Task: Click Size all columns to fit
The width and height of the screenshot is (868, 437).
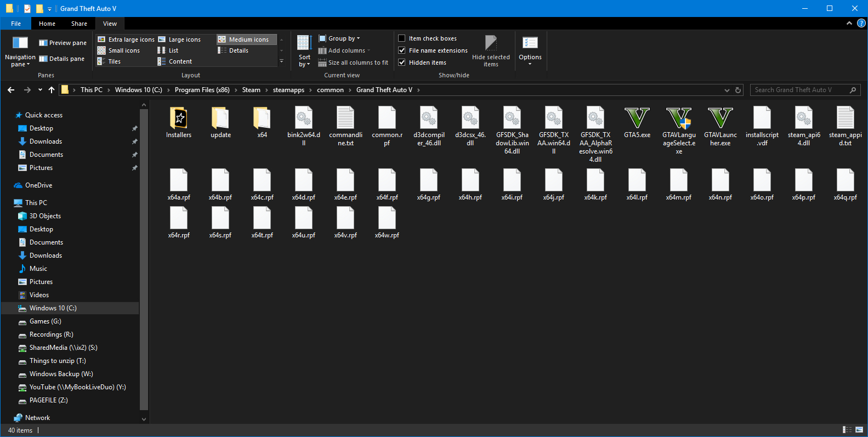Action: coord(353,63)
